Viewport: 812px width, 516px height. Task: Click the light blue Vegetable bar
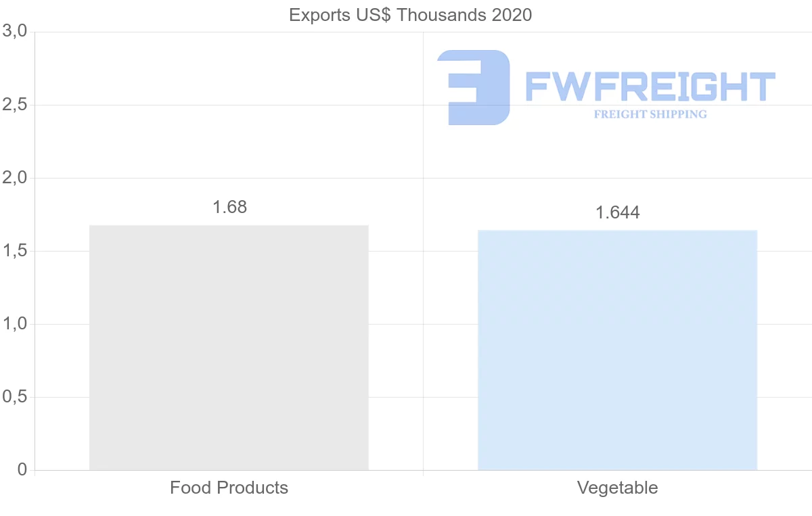617,350
